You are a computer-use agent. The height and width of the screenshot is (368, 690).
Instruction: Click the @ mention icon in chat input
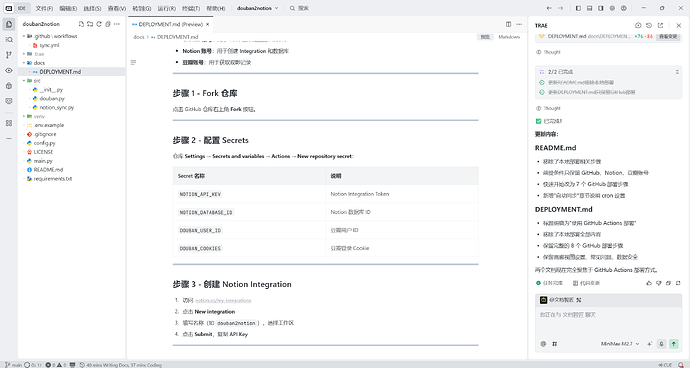click(543, 344)
